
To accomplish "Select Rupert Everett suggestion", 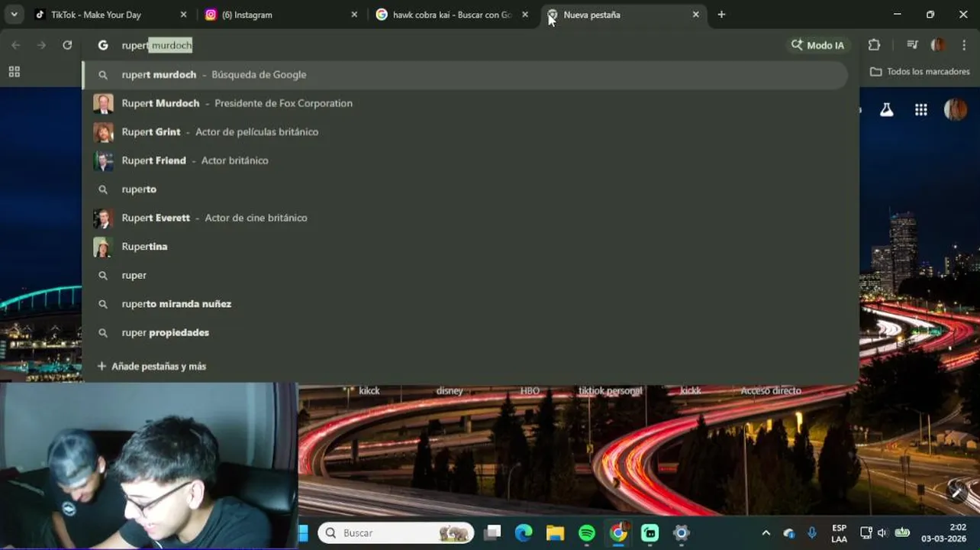I will click(466, 218).
